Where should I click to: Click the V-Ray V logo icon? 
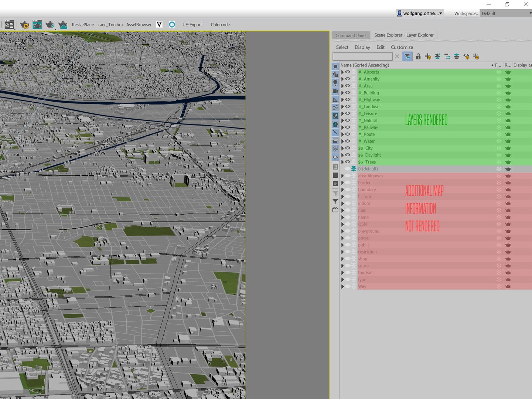pyautogui.click(x=159, y=24)
